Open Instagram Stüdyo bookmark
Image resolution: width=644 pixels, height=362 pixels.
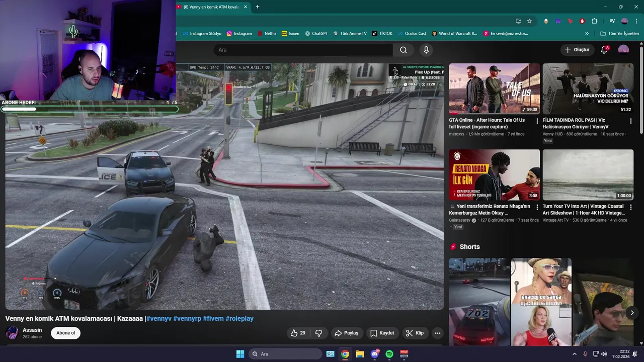[x=202, y=33]
